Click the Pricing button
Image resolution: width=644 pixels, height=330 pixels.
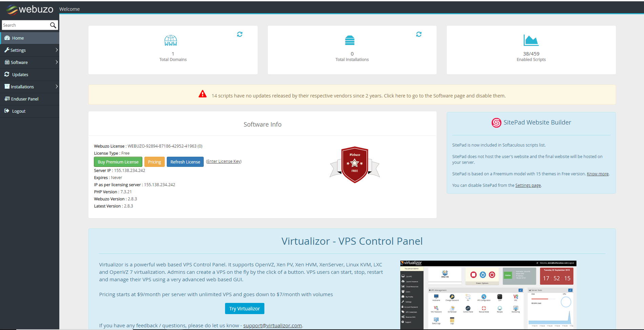coord(155,162)
